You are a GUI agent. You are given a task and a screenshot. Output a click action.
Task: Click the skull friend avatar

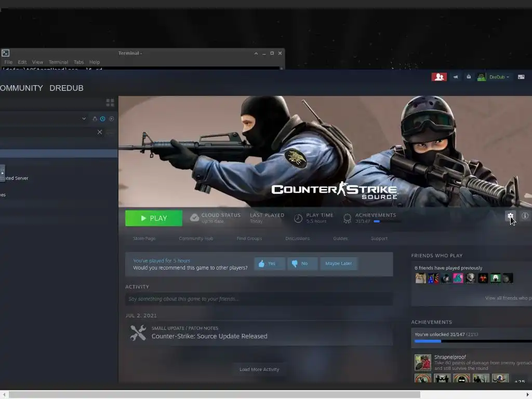click(470, 278)
